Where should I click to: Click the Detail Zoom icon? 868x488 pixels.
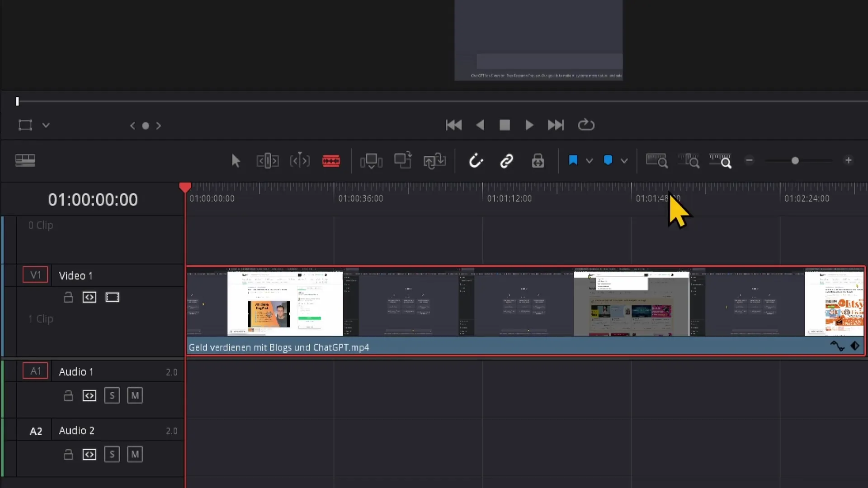click(x=689, y=161)
